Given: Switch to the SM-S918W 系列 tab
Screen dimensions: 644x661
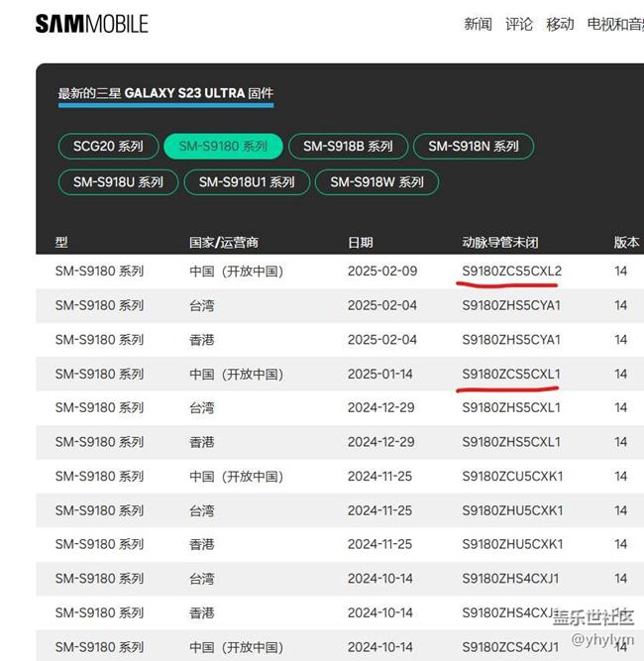Looking at the screenshot, I should tap(376, 182).
